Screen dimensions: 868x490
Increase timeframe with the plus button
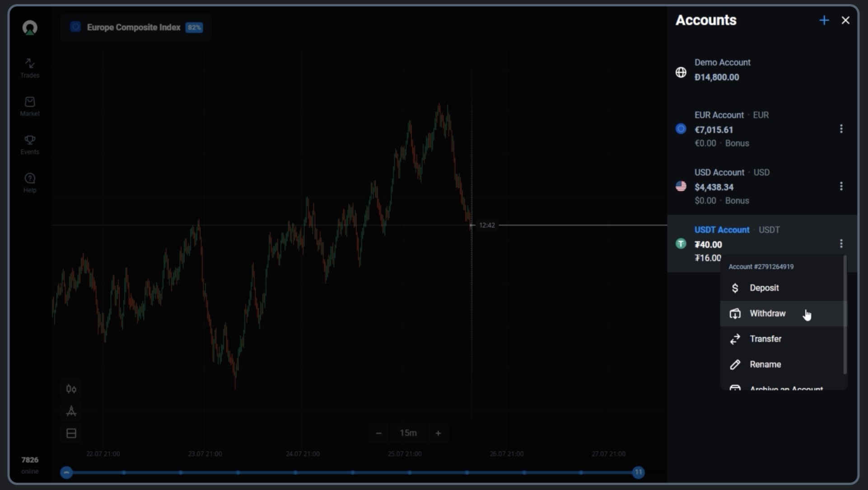click(x=438, y=433)
